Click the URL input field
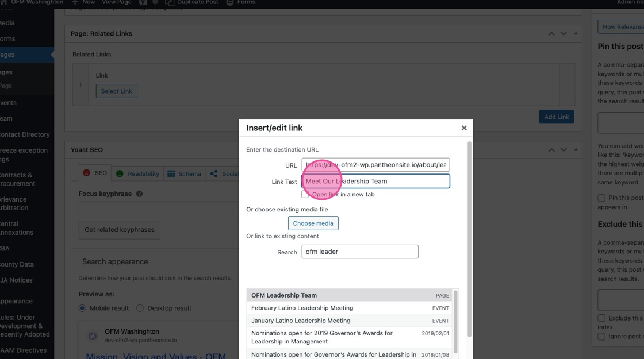The image size is (644, 359). [x=375, y=165]
